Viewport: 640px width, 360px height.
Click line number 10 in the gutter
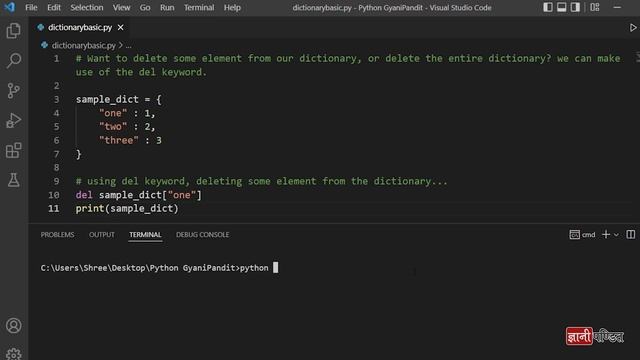tap(53, 195)
